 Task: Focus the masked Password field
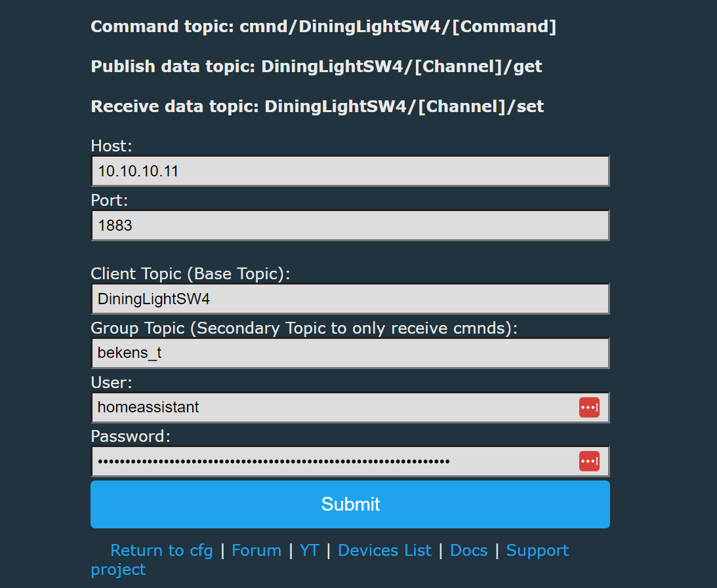(x=350, y=461)
